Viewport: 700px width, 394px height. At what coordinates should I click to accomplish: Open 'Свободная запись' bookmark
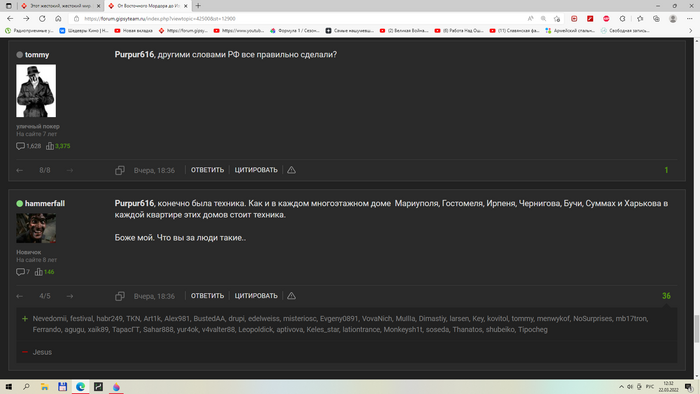point(625,31)
